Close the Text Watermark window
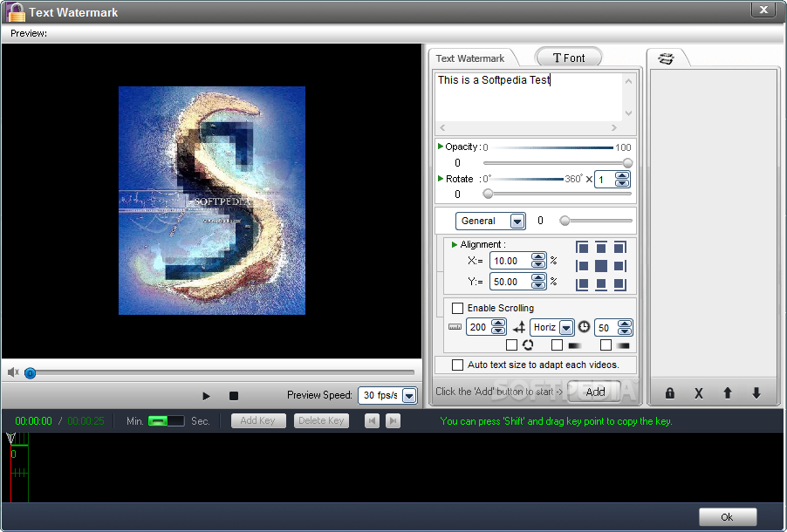The image size is (787, 532). (764, 10)
